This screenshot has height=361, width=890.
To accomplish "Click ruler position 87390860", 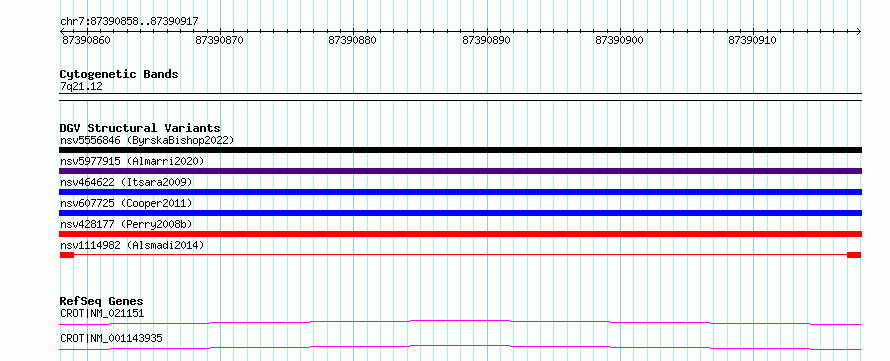I will tap(86, 40).
